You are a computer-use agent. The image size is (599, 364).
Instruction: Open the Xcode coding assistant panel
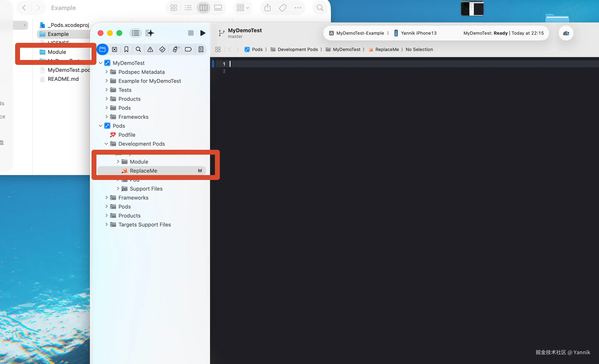coord(150,33)
